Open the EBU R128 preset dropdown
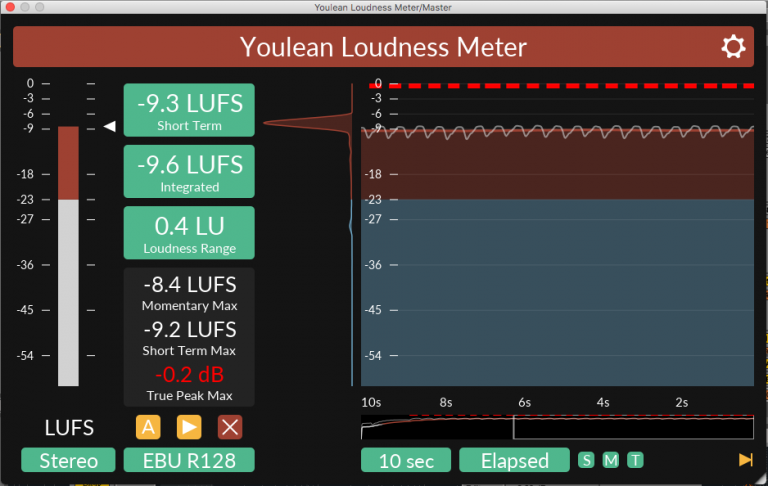 click(x=189, y=460)
